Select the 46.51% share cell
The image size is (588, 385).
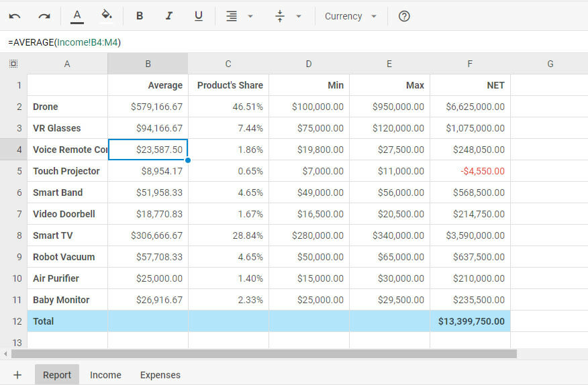pos(228,107)
